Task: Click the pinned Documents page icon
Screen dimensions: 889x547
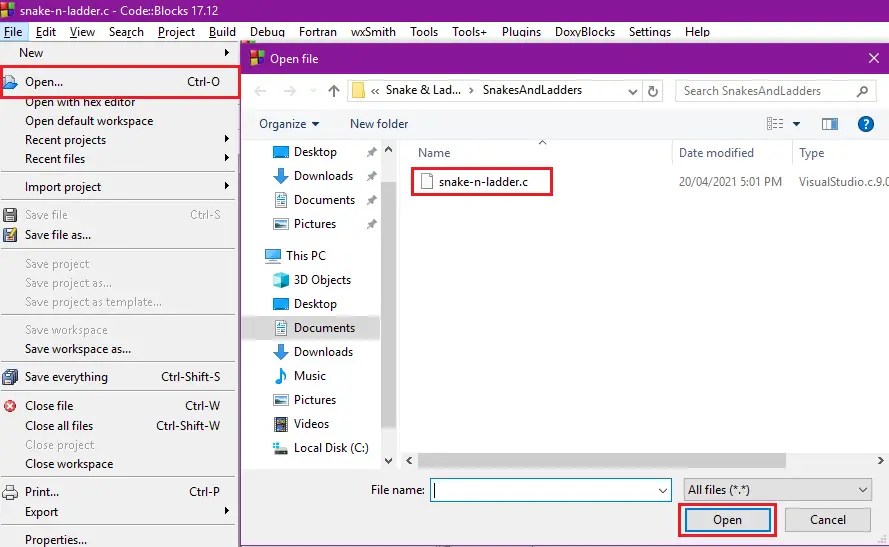Action: click(x=281, y=200)
